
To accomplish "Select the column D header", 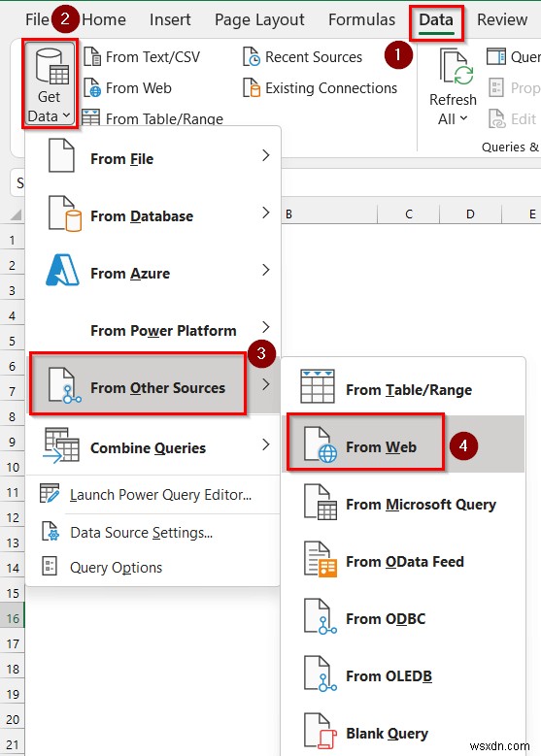I will 470,214.
